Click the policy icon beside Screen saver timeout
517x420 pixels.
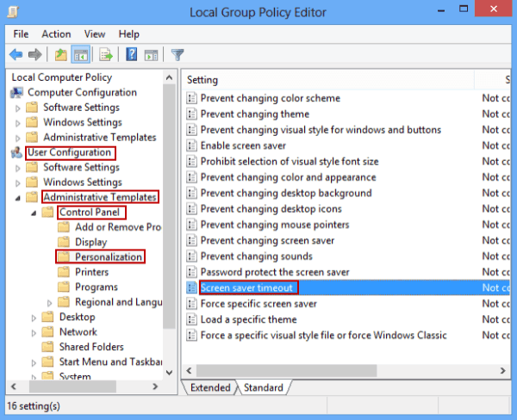click(x=191, y=287)
